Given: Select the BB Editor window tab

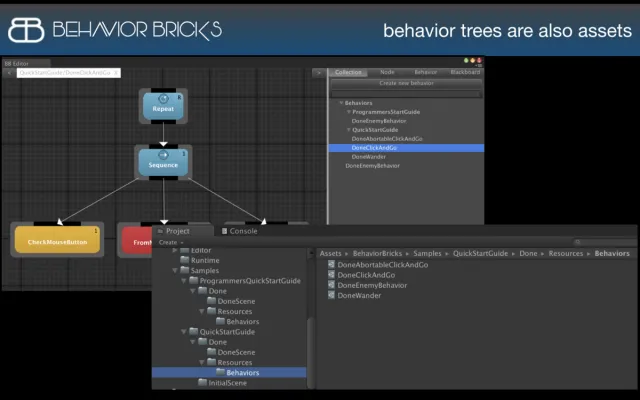Looking at the screenshot, I should click(26, 63).
